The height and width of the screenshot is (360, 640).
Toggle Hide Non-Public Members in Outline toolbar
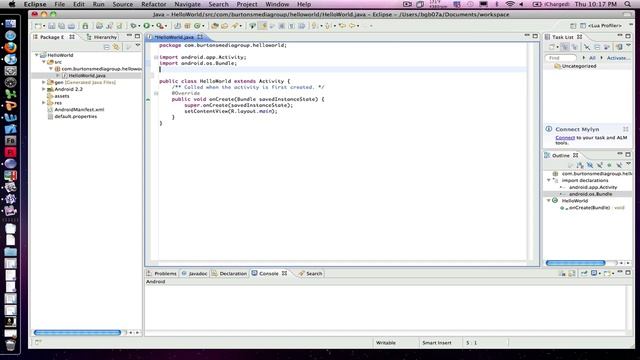point(609,165)
